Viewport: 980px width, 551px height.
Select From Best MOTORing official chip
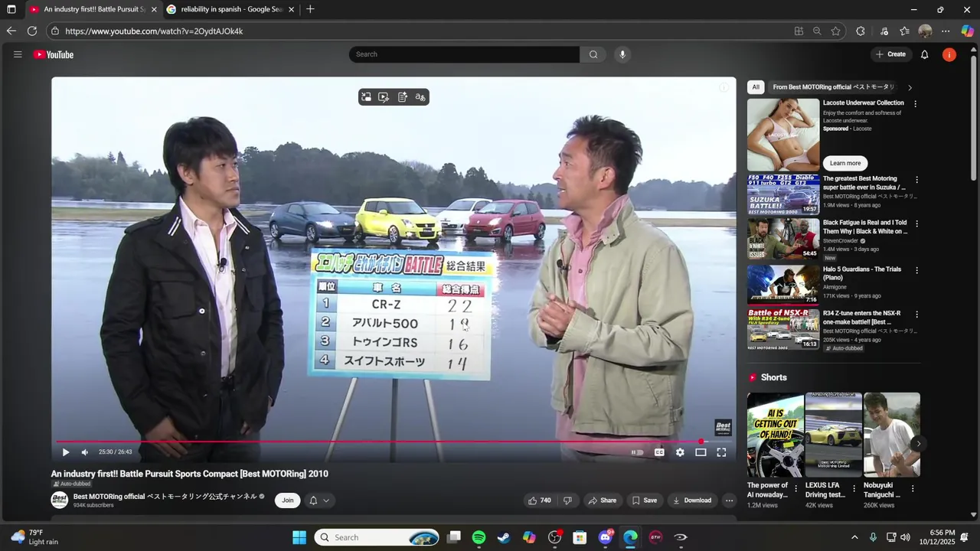click(x=833, y=87)
